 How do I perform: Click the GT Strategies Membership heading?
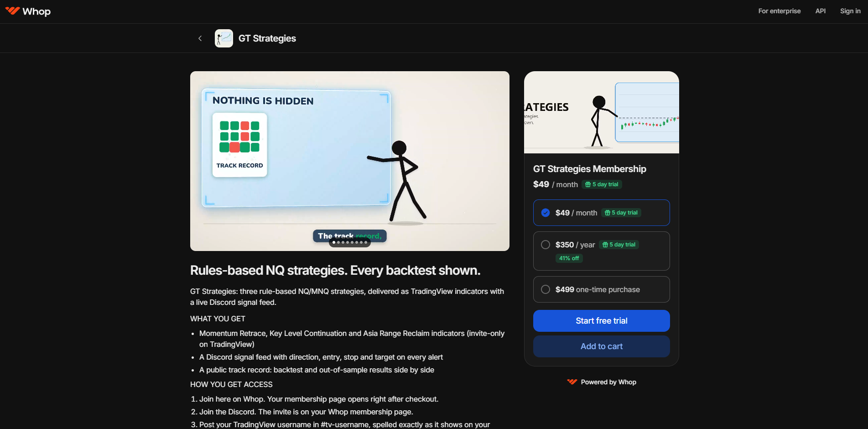(x=589, y=169)
